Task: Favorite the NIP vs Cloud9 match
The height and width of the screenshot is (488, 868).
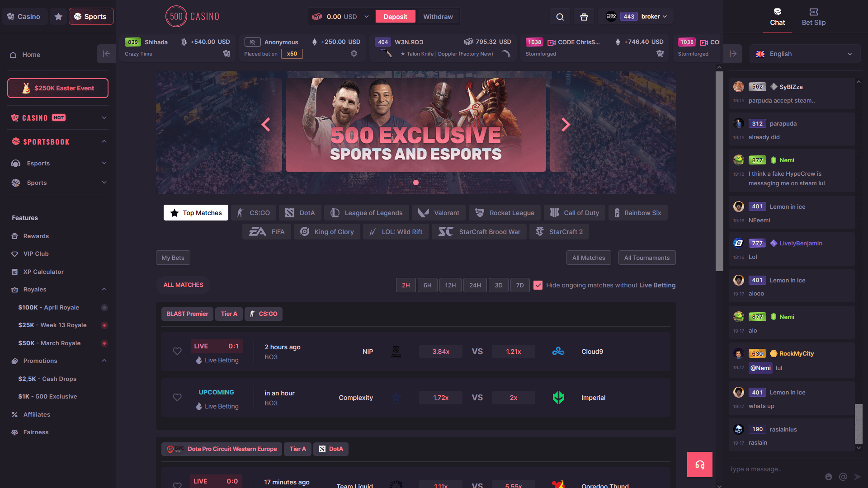Action: 177,352
